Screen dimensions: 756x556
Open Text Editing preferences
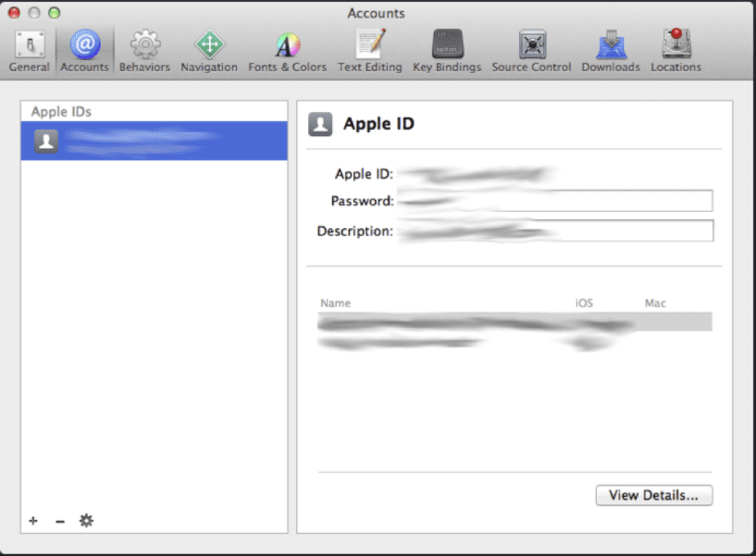point(370,52)
